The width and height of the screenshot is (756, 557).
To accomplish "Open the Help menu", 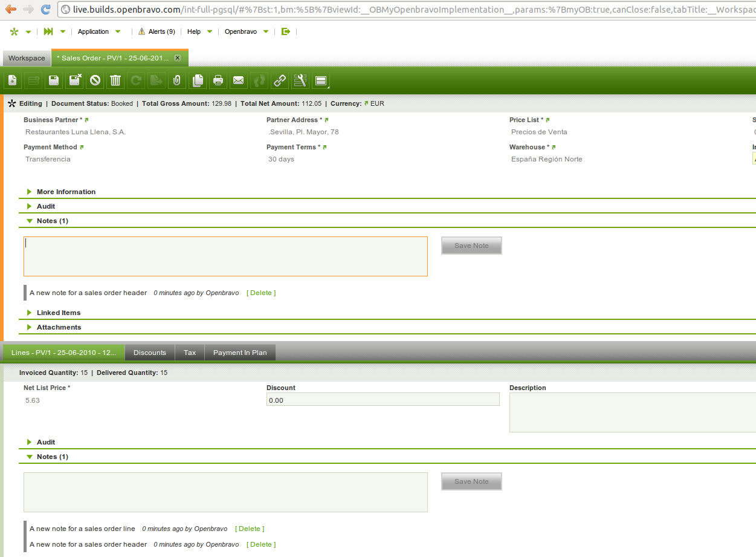I will [199, 31].
